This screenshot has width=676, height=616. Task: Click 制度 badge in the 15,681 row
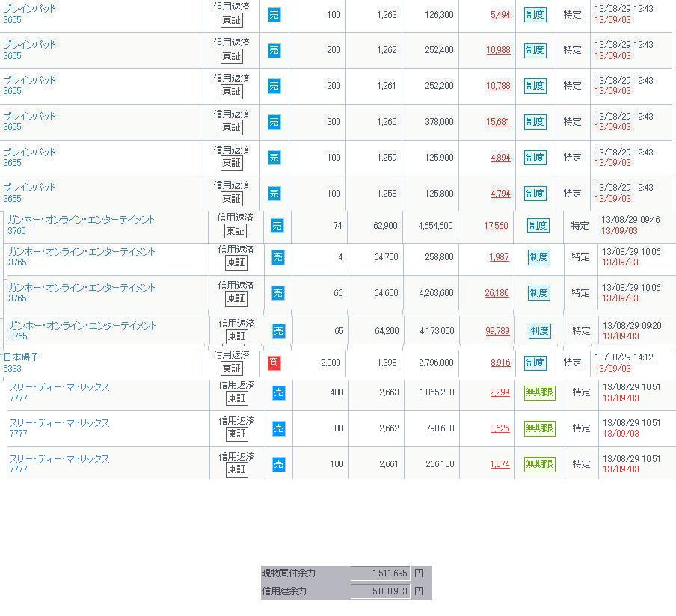(x=535, y=122)
